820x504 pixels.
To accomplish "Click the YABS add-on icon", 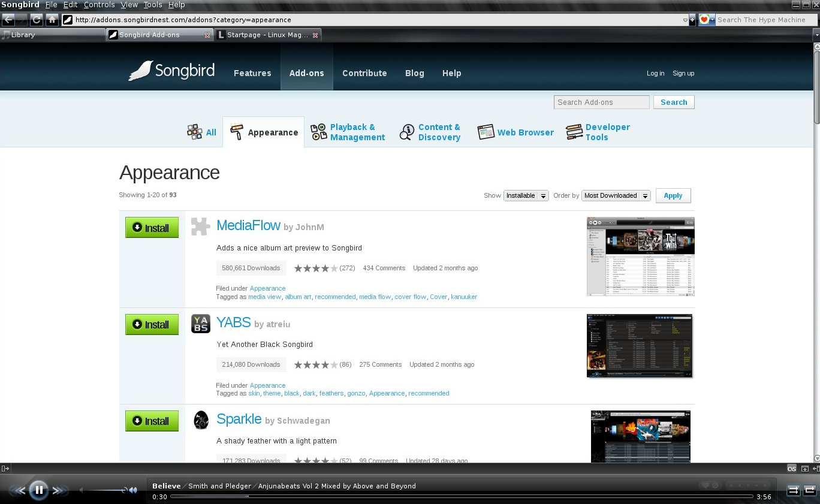I will [x=201, y=324].
